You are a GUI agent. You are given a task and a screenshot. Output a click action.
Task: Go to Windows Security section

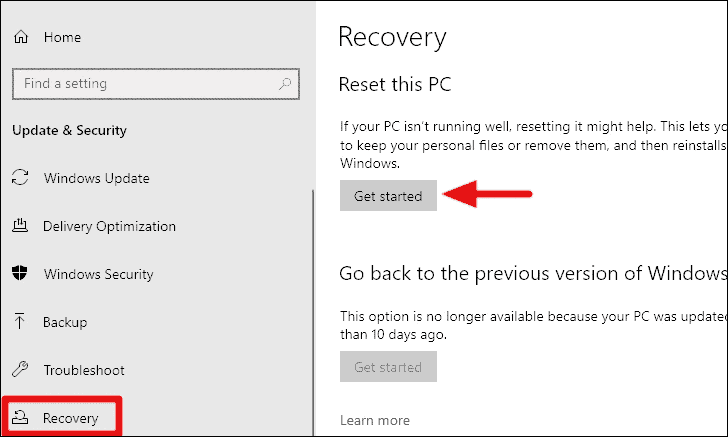point(98,274)
